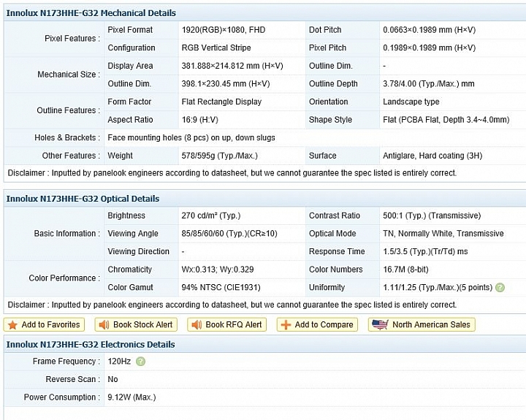Image resolution: width=526 pixels, height=420 pixels.
Task: Select the color numbers value 16.7M (8-bit)
Action: (405, 270)
